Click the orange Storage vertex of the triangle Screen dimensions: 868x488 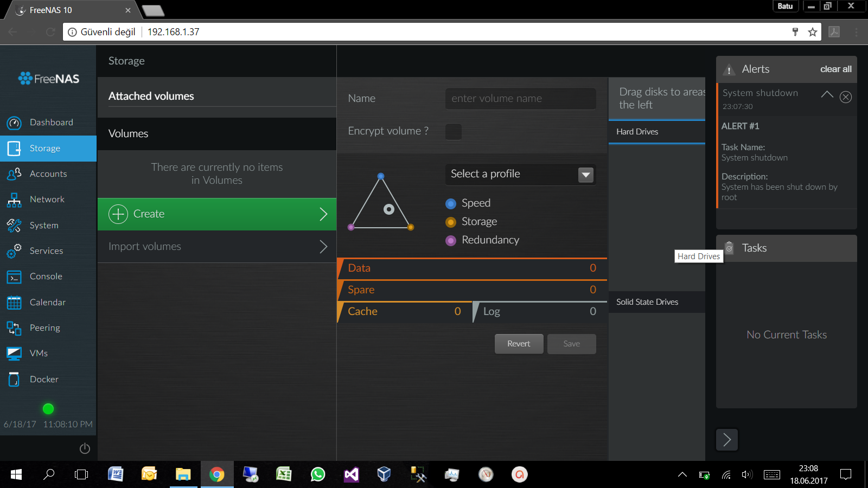point(411,227)
